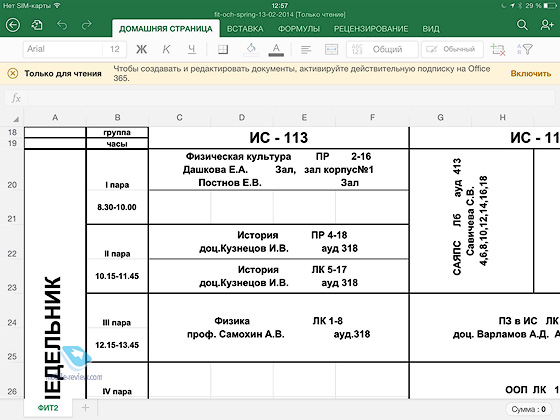Select column B header
The image size is (560, 420).
[118, 118]
